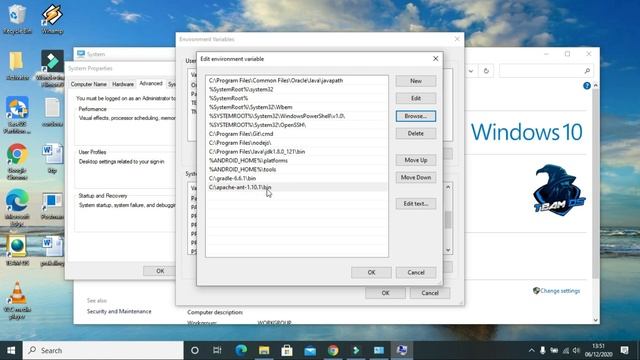Open Security and Maintenance link
Screen dimensions: 640x360
coord(119,311)
